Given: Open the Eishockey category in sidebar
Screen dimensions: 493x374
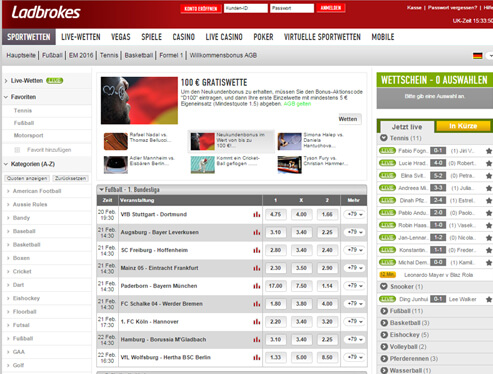Looking at the screenshot, I should [26, 298].
